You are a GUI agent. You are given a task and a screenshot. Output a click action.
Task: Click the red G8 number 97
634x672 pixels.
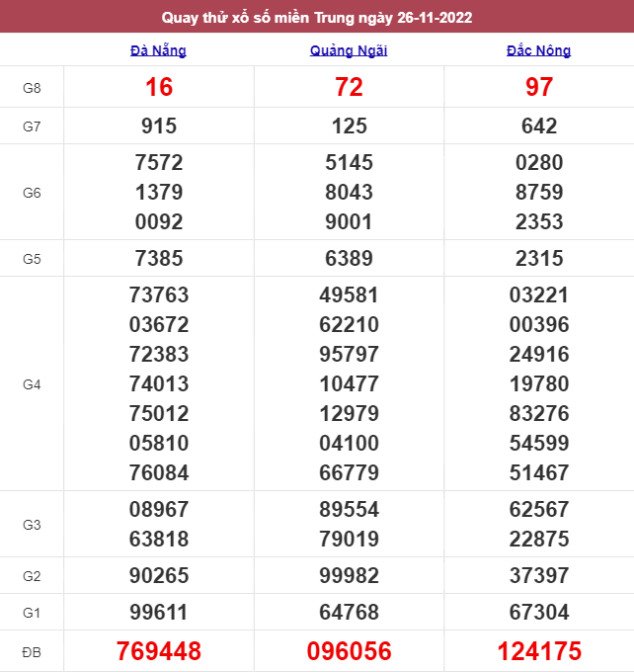pos(539,87)
